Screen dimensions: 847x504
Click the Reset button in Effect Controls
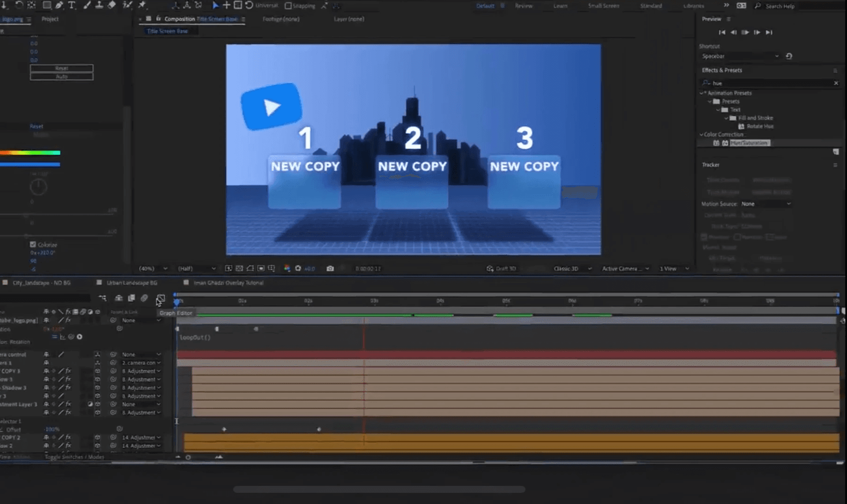[x=62, y=68]
